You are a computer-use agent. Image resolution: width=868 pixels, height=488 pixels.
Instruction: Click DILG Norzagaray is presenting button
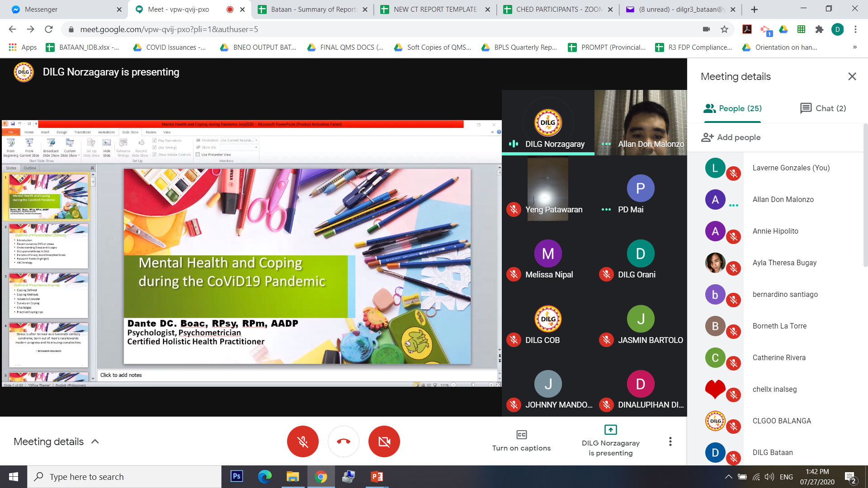(x=610, y=441)
